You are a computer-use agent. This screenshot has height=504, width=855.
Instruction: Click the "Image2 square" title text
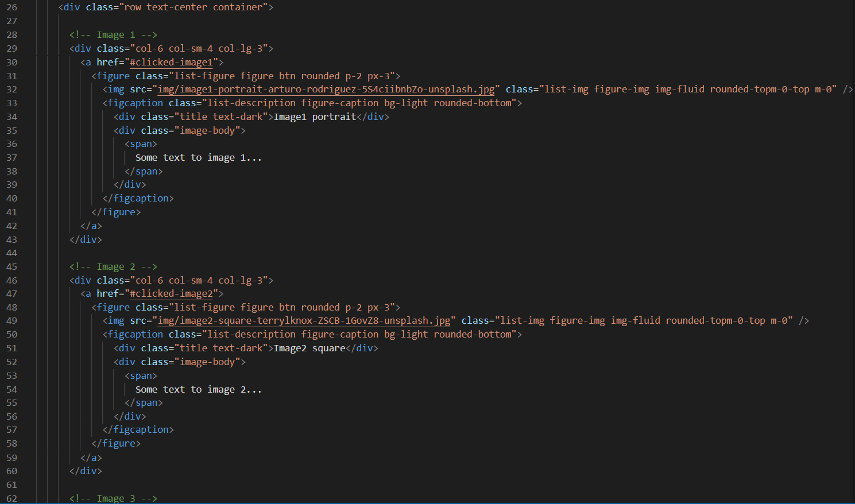[309, 348]
